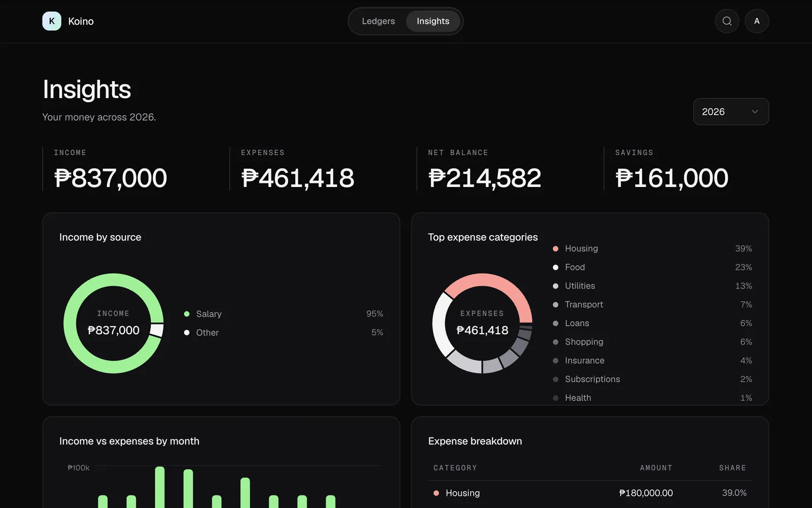Image resolution: width=812 pixels, height=508 pixels.
Task: Select the Insurance category row
Action: (x=652, y=361)
